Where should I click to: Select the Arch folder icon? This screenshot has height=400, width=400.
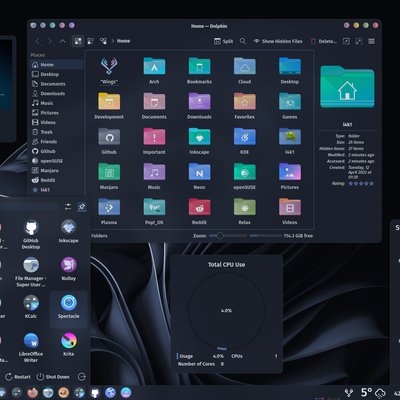click(154, 66)
